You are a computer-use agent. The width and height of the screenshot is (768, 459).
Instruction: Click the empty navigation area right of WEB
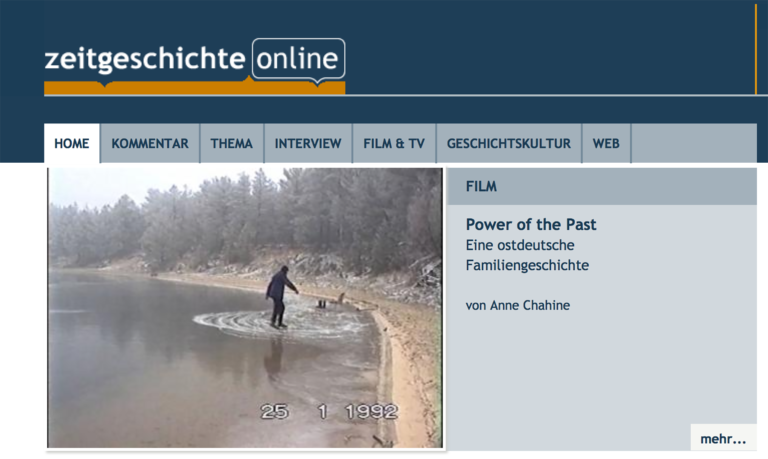click(x=694, y=144)
